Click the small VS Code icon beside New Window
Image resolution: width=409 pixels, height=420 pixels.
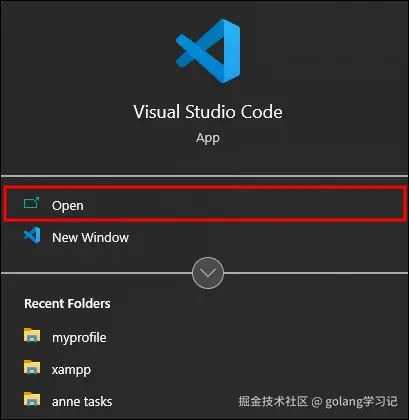click(32, 235)
